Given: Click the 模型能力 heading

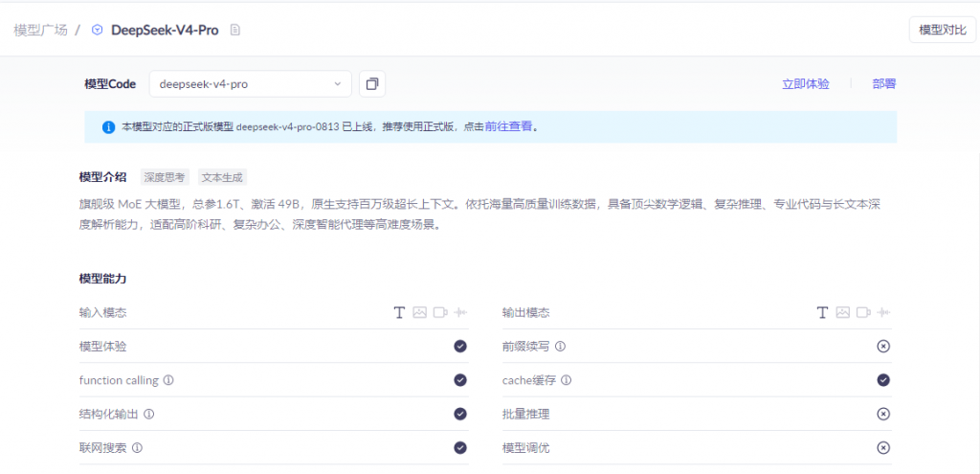Looking at the screenshot, I should coord(103,279).
